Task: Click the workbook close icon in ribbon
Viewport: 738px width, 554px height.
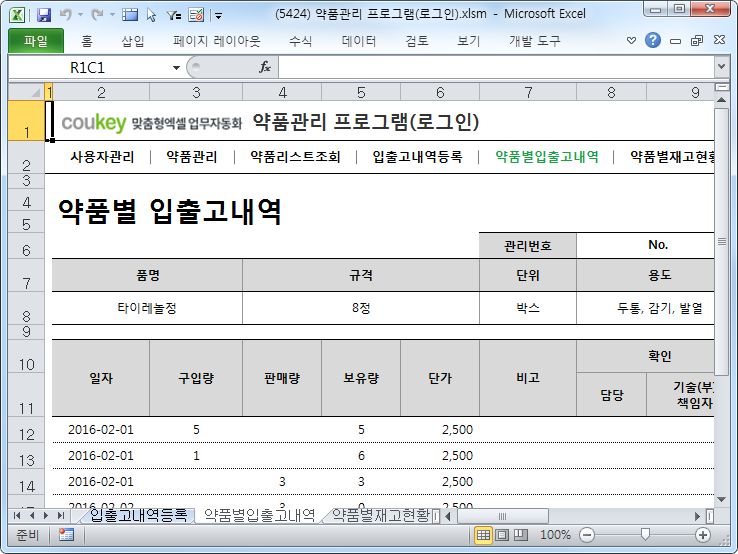Action: pyautogui.click(x=719, y=40)
